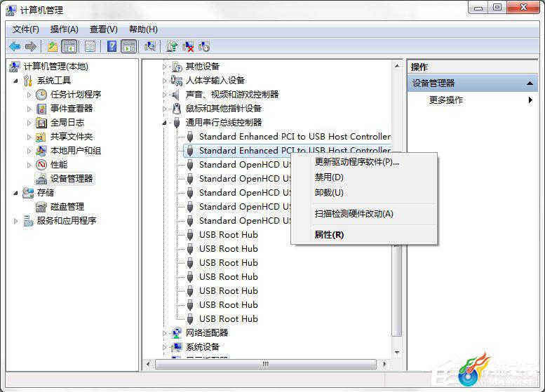
Task: Choose 更新驱动程序软件(P)... from context menu
Action: point(364,162)
